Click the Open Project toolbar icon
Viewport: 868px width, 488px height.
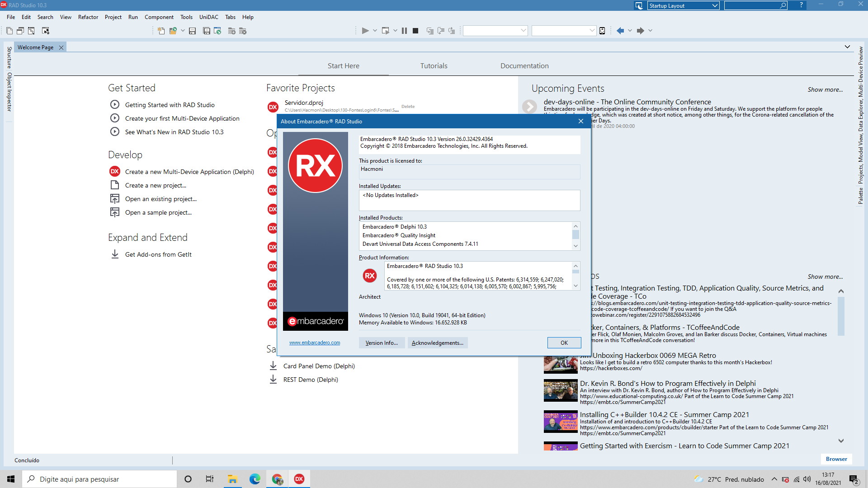tap(217, 31)
